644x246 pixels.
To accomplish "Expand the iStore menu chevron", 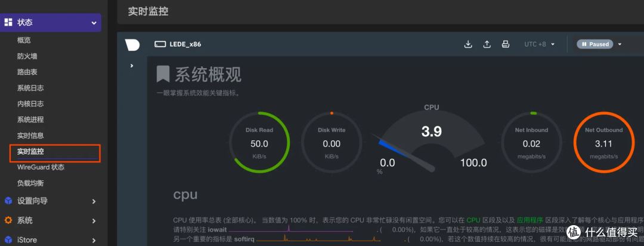I will click(94, 240).
